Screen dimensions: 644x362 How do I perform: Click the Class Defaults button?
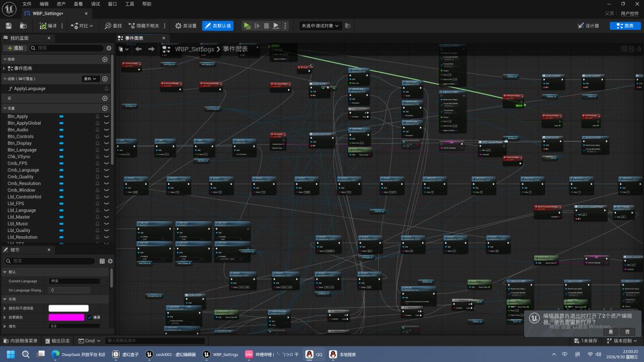(218, 26)
